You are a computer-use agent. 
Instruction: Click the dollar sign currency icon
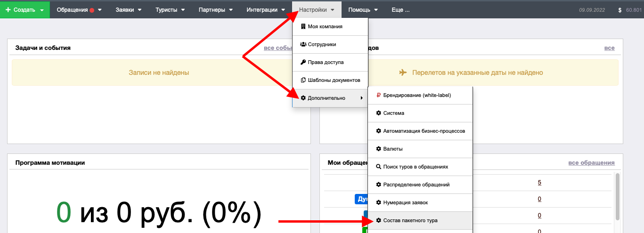[x=620, y=10]
